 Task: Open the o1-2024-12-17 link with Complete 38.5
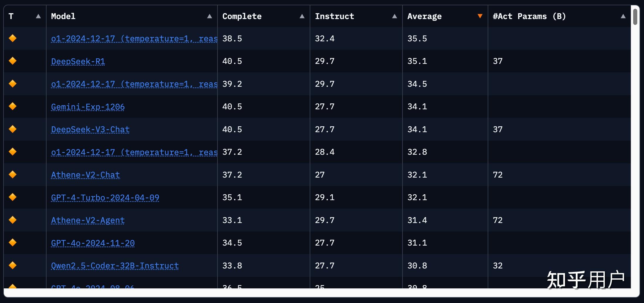[x=134, y=39]
